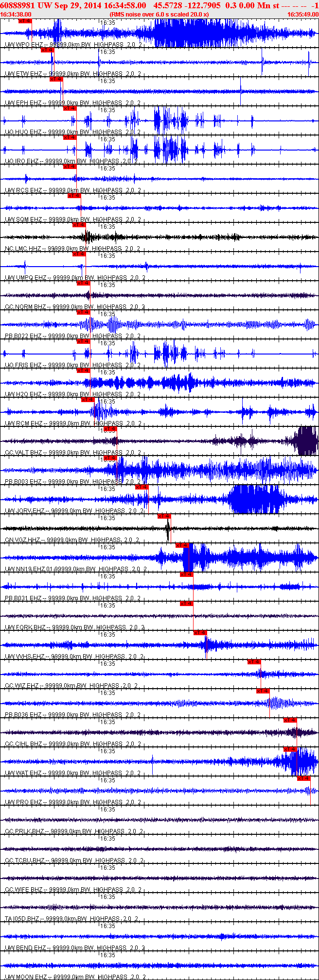Select the pick flag on the UO FRIS trace
The width and height of the screenshot is (319, 980).
[x=84, y=341]
